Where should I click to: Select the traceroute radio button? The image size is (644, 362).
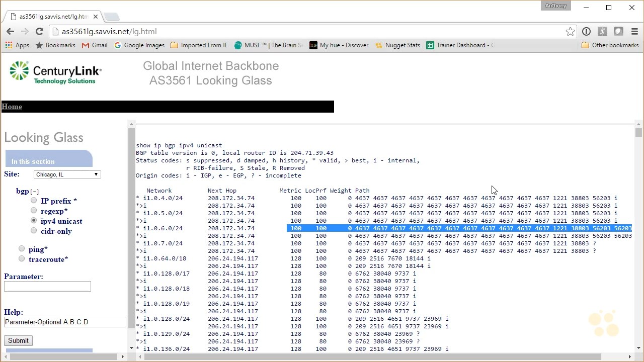click(x=22, y=259)
